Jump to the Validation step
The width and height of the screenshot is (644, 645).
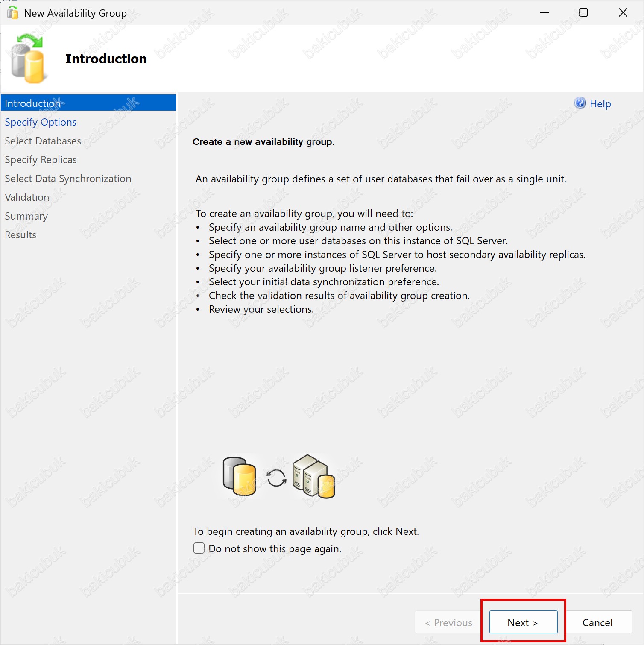coord(27,197)
